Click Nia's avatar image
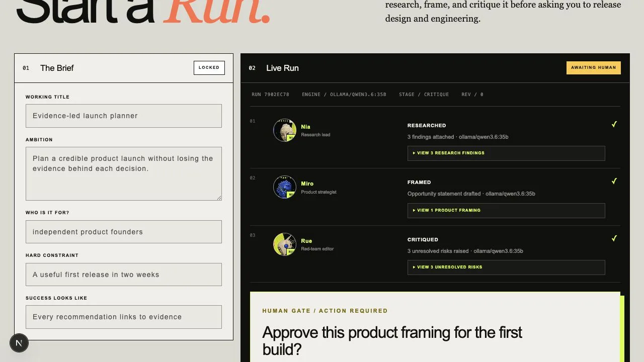 [x=285, y=130]
